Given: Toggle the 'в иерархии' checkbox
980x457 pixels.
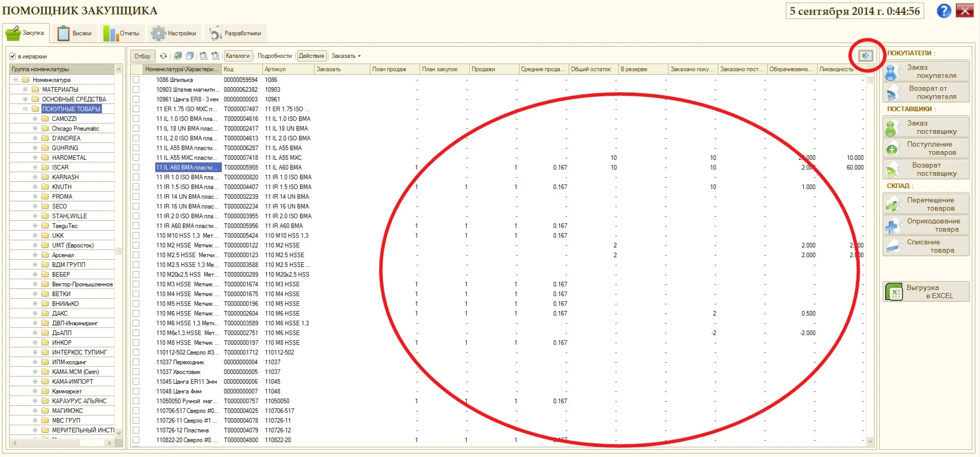Looking at the screenshot, I should point(13,56).
